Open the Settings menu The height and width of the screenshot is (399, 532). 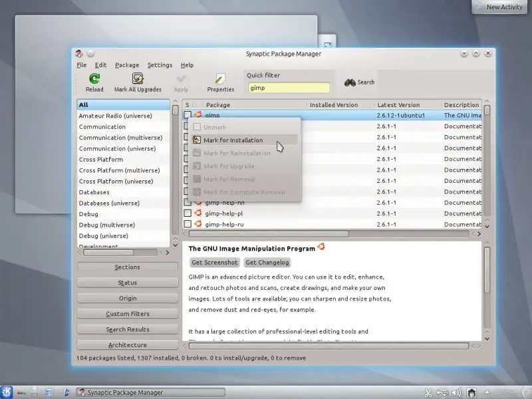pos(160,65)
